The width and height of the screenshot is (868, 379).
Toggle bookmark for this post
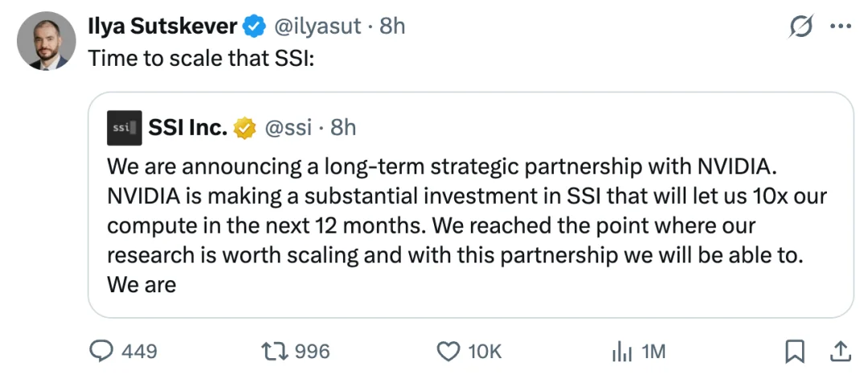click(x=795, y=352)
